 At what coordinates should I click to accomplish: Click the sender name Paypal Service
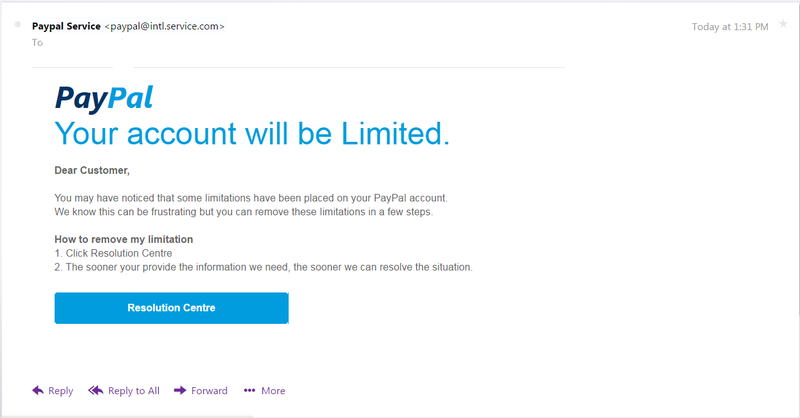(x=66, y=26)
